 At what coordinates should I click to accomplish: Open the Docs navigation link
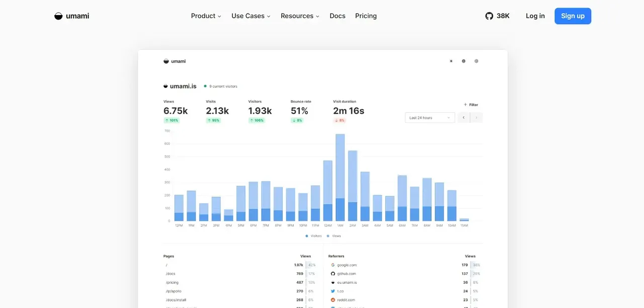tap(338, 16)
